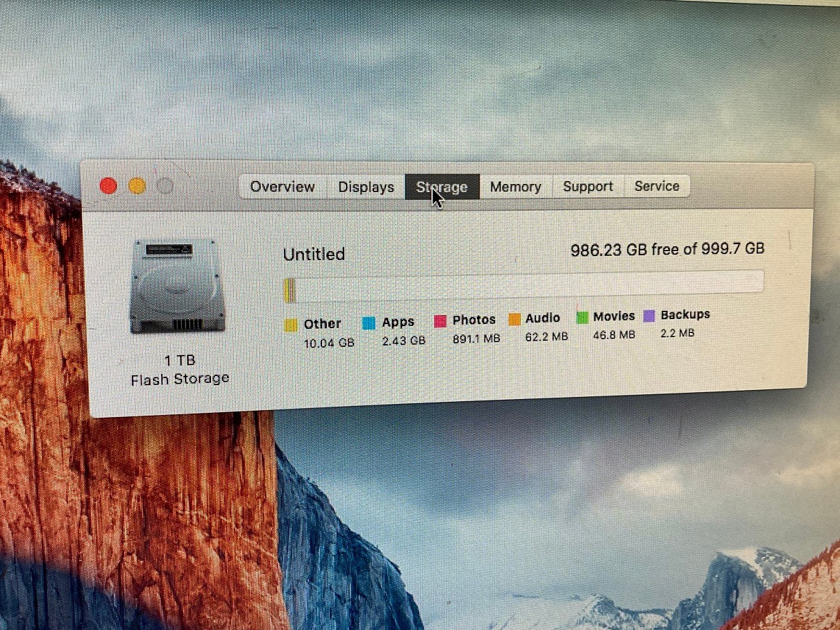Click the '2.43 GB' value

pos(403,341)
